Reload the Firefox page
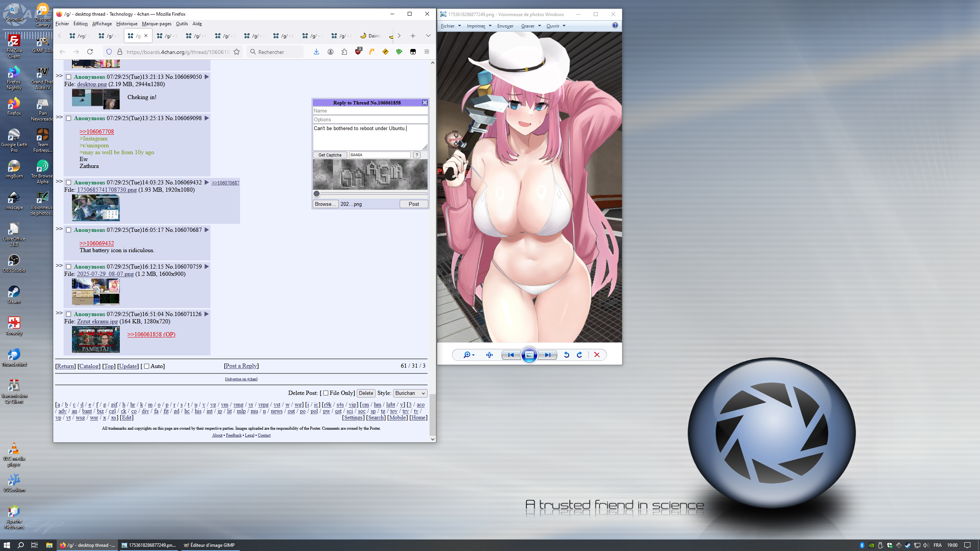The image size is (980, 551). [90, 52]
